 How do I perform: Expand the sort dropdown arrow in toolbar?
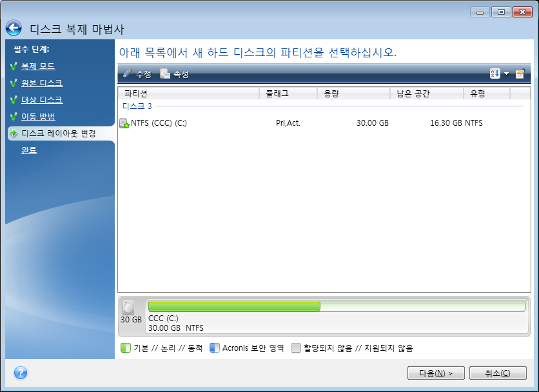click(506, 74)
